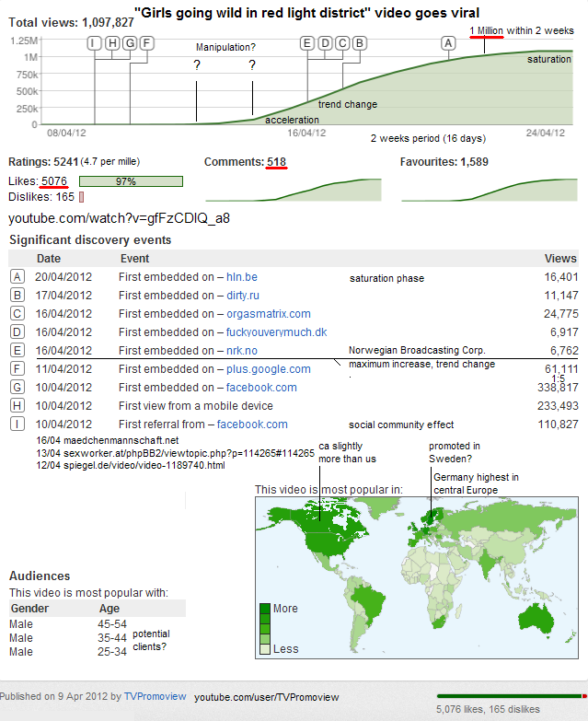Click the comments trend sparkline graph

(x=293, y=189)
